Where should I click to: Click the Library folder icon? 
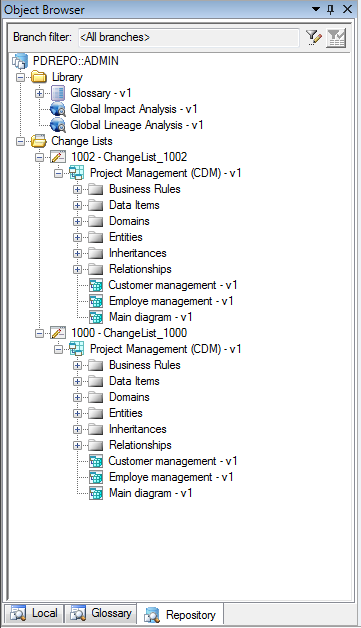tap(39, 77)
